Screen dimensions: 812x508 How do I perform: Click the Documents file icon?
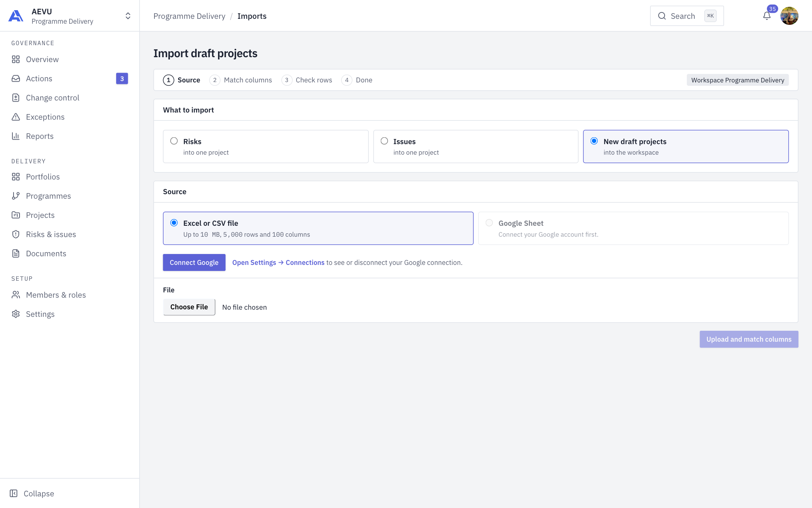coord(16,254)
